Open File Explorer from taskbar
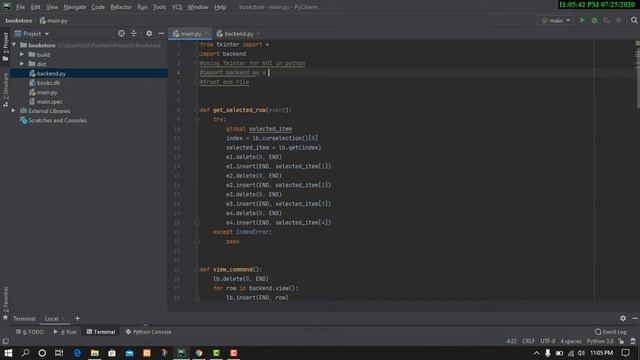The image size is (640, 360). (x=94, y=353)
